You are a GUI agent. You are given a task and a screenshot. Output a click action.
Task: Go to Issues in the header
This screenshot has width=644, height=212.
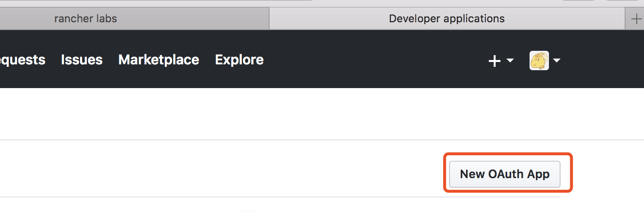pyautogui.click(x=82, y=60)
